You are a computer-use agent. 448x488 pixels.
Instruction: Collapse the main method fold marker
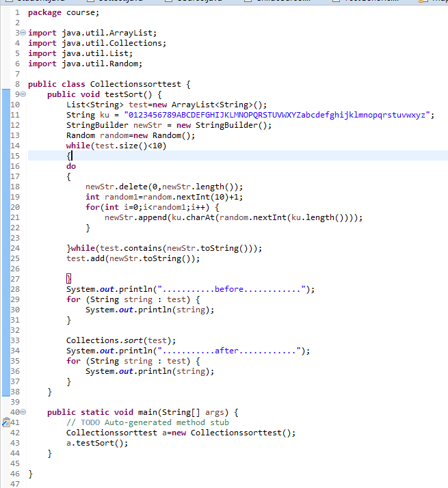[x=23, y=412]
